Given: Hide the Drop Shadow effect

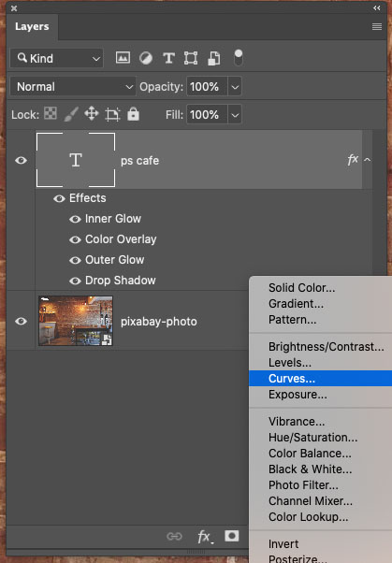Looking at the screenshot, I should 75,281.
